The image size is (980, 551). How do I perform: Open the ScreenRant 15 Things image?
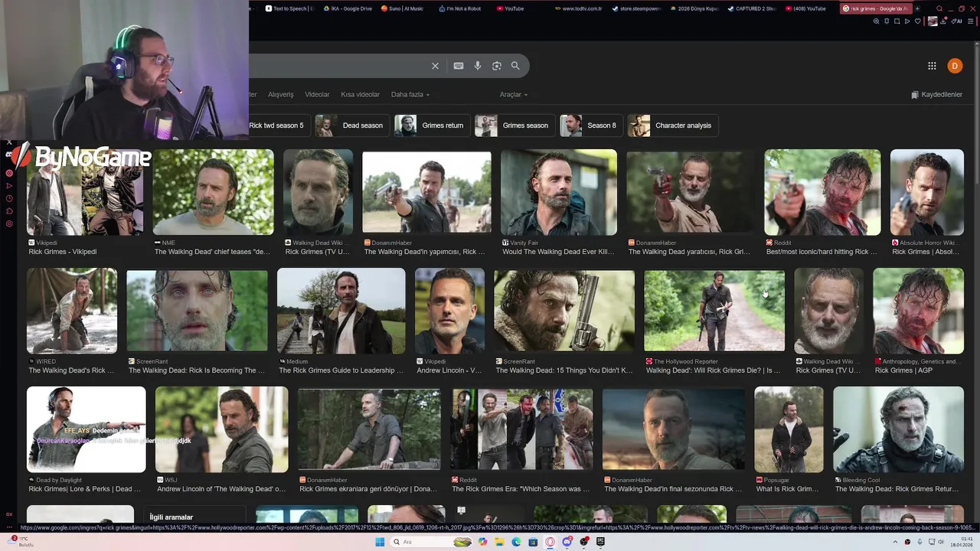coord(564,310)
